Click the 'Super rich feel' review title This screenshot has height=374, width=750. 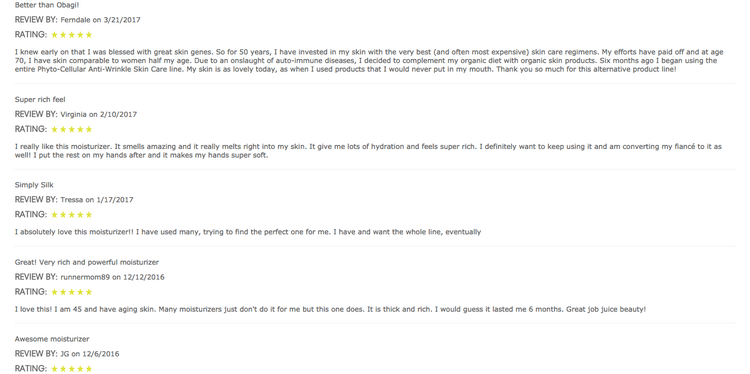pos(40,99)
